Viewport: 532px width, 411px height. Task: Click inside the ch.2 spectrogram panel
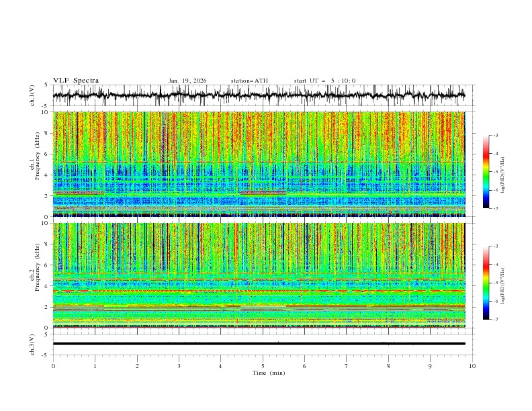pos(259,275)
